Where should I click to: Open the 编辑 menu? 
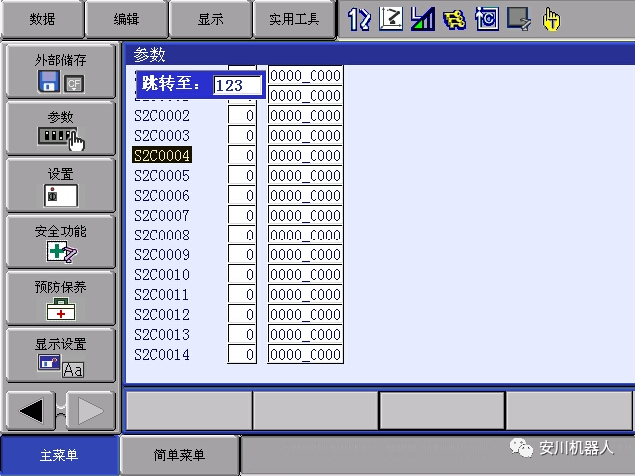(x=126, y=19)
